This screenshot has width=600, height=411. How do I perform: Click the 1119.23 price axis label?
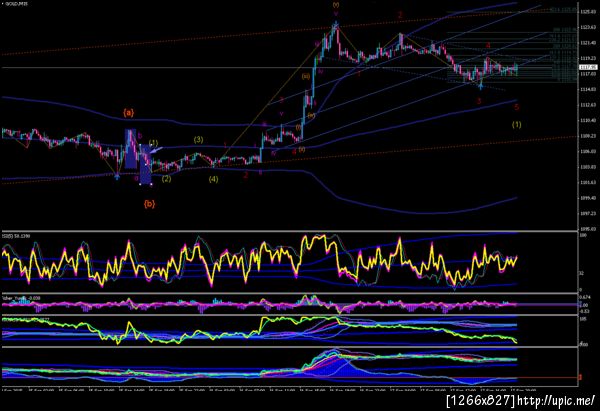588,59
